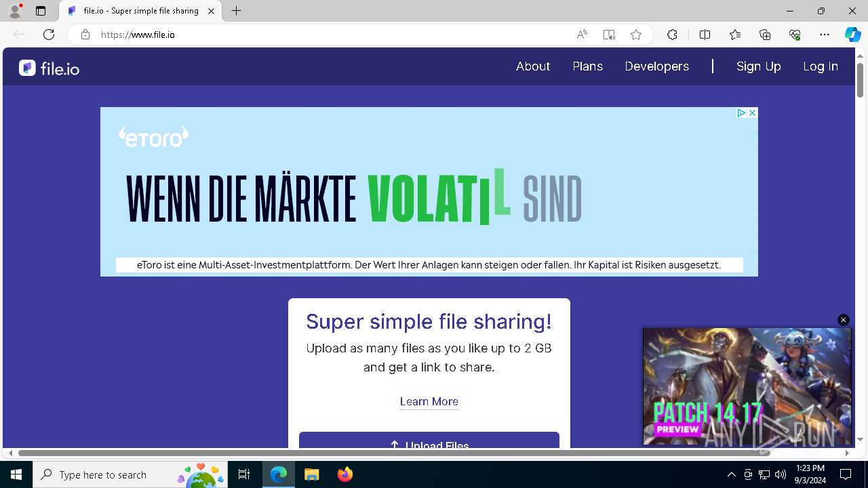Screen dimensions: 868x488
Task: Add this page to favorites star
Action: [636, 35]
